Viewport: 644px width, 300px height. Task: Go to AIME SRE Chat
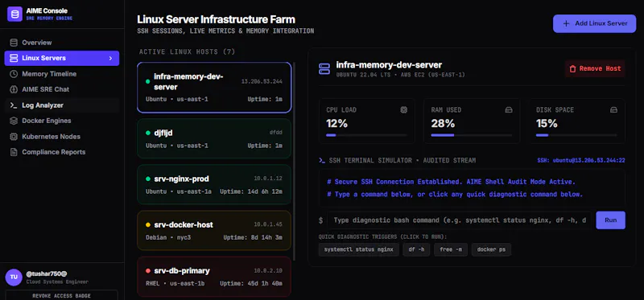(x=62, y=89)
